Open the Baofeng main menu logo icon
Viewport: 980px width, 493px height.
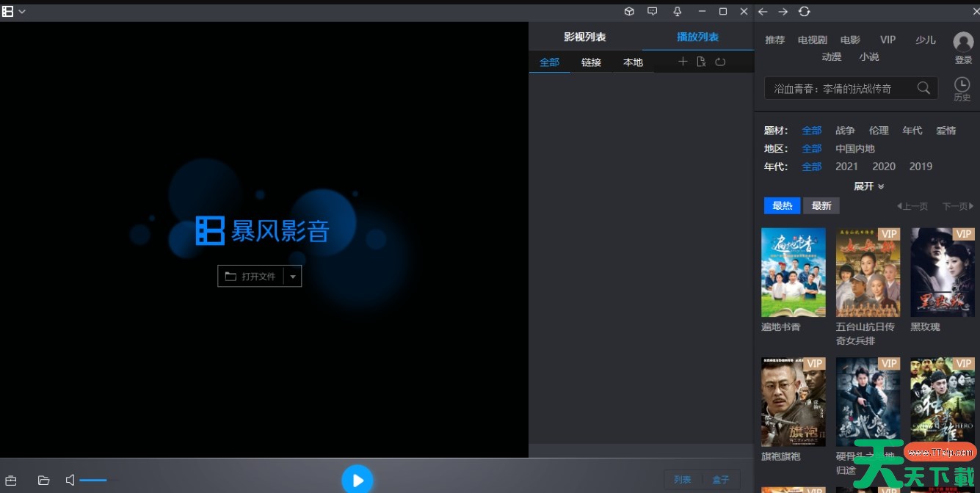[x=7, y=11]
